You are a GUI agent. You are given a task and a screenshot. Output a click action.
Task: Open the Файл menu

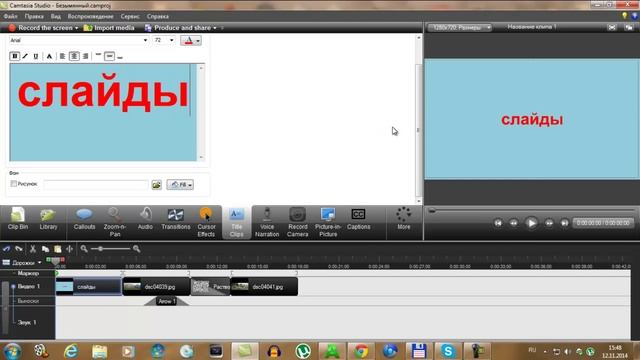10,16
